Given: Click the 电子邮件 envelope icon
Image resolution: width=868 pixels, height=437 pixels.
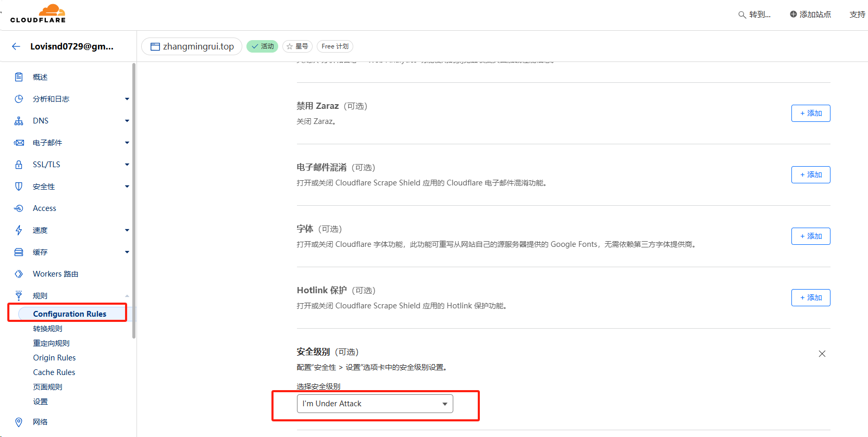Looking at the screenshot, I should (x=19, y=143).
